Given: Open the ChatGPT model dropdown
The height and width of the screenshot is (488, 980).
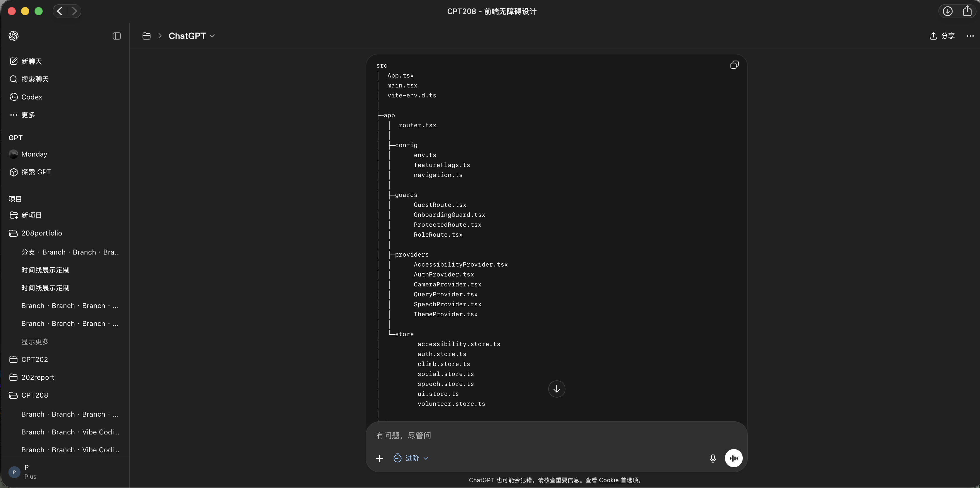Looking at the screenshot, I should tap(192, 36).
